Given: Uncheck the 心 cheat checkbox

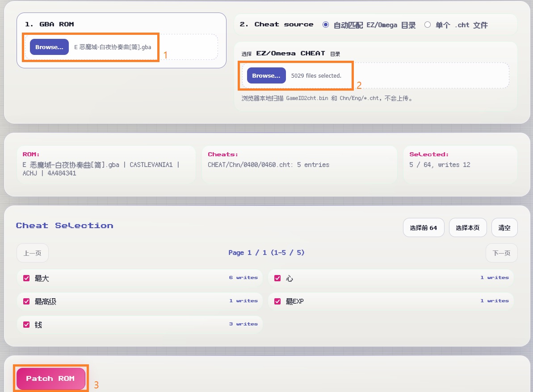Looking at the screenshot, I should (x=277, y=278).
